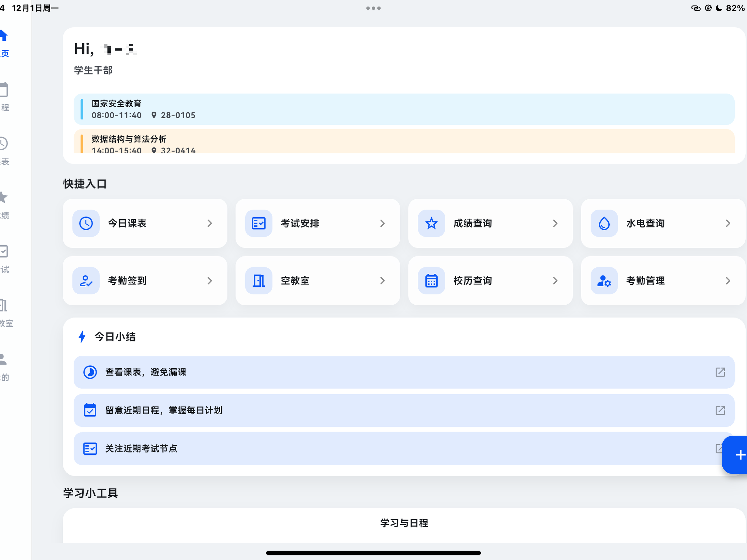Click the 空教室 label
747x560 pixels.
coord(295,281)
